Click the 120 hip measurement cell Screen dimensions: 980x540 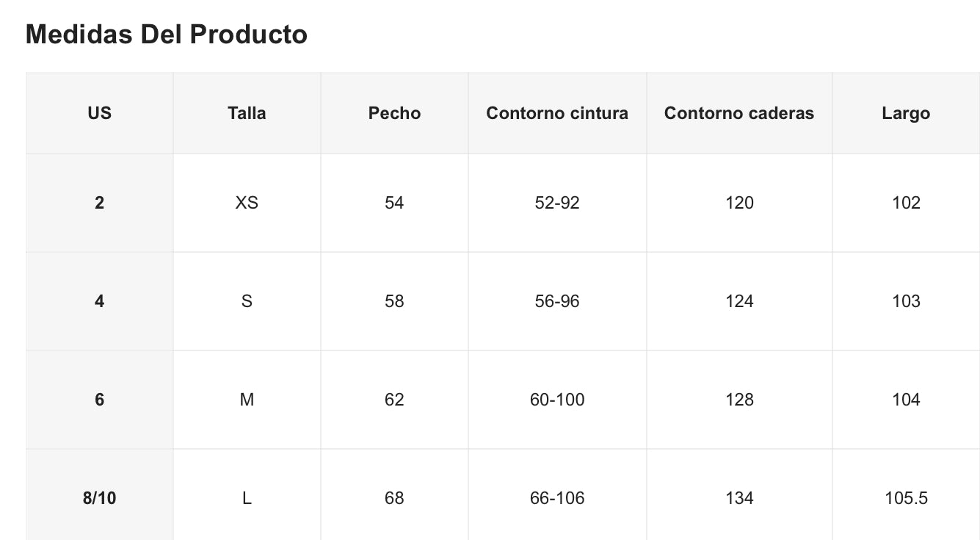[739, 203]
